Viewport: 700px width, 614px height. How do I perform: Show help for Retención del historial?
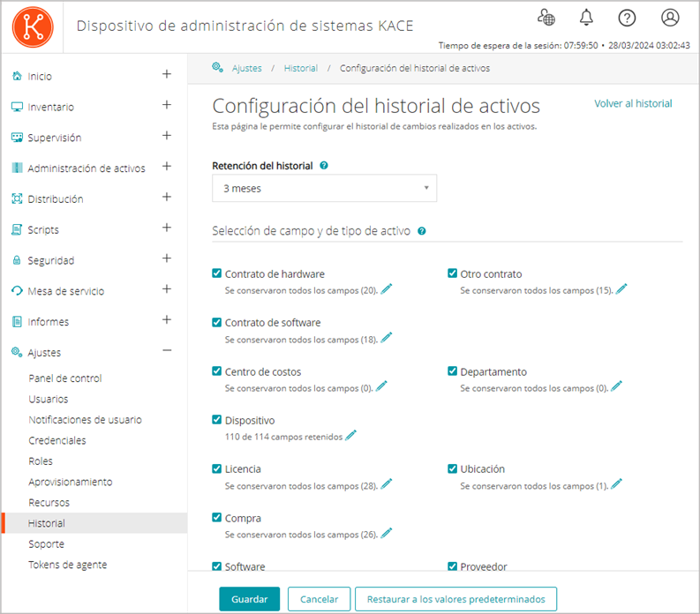click(324, 166)
